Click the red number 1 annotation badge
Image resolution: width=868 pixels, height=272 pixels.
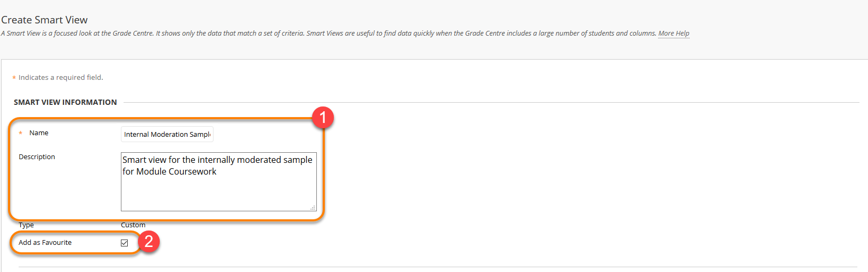(x=323, y=117)
